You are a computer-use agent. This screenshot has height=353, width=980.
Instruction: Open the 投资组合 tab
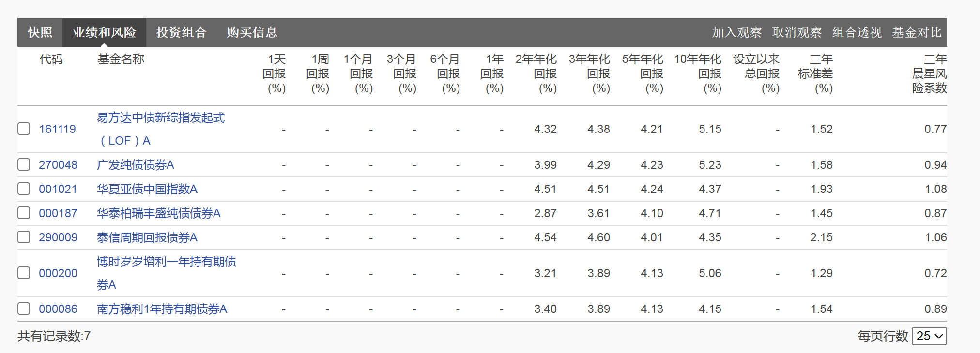coord(181,32)
